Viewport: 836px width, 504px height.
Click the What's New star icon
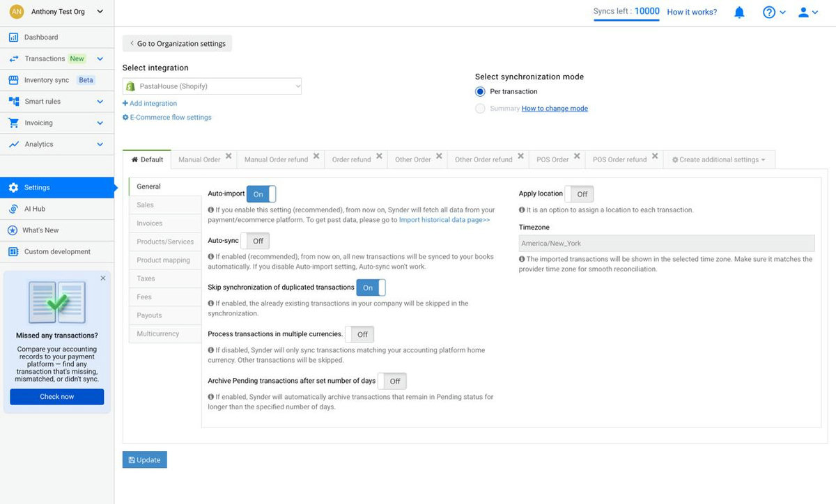(13, 230)
